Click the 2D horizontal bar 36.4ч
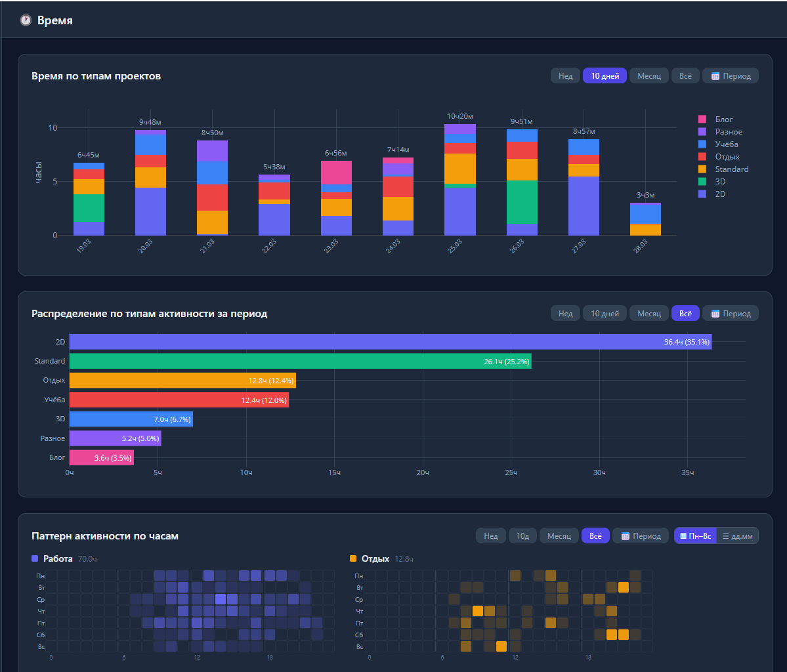This screenshot has height=672, width=787. pos(391,342)
